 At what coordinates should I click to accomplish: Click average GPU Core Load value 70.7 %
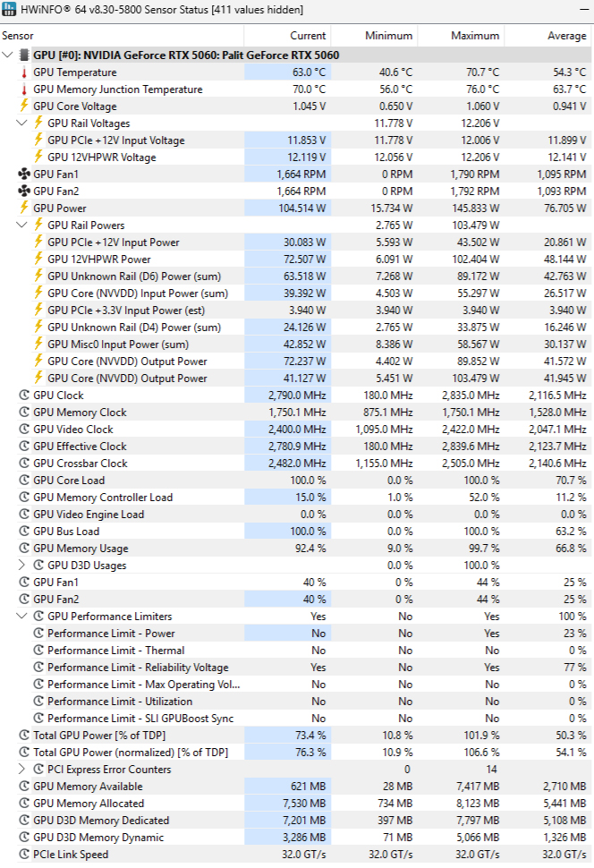pyautogui.click(x=571, y=480)
